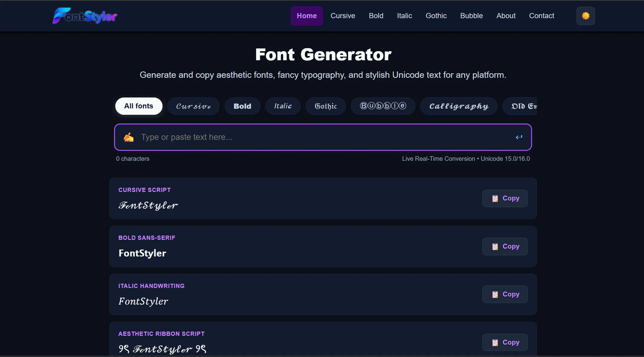Click the italic FontStyler preview text
Screen dimensions: 644x357
pyautogui.click(x=143, y=301)
